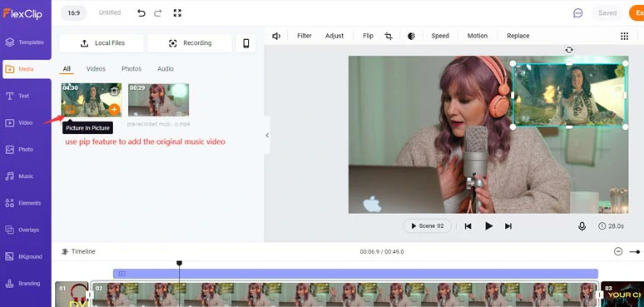
Task: Click the Recording button
Action: point(190,43)
